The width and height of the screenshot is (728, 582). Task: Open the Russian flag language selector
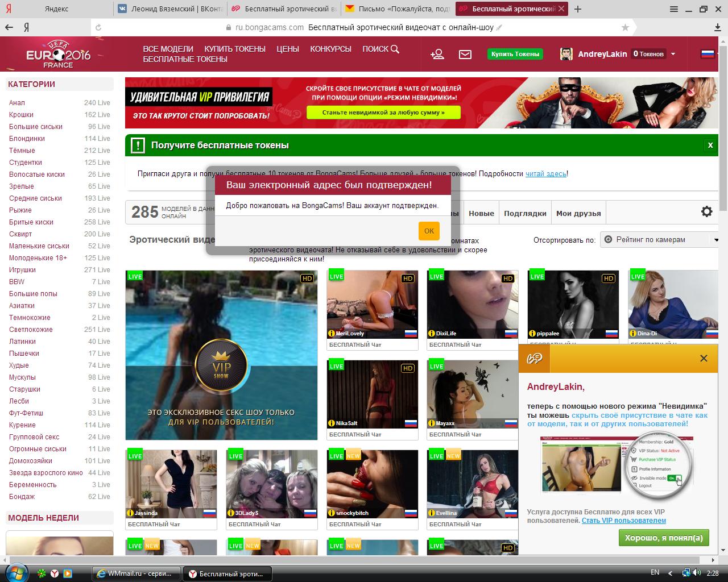[x=707, y=54]
